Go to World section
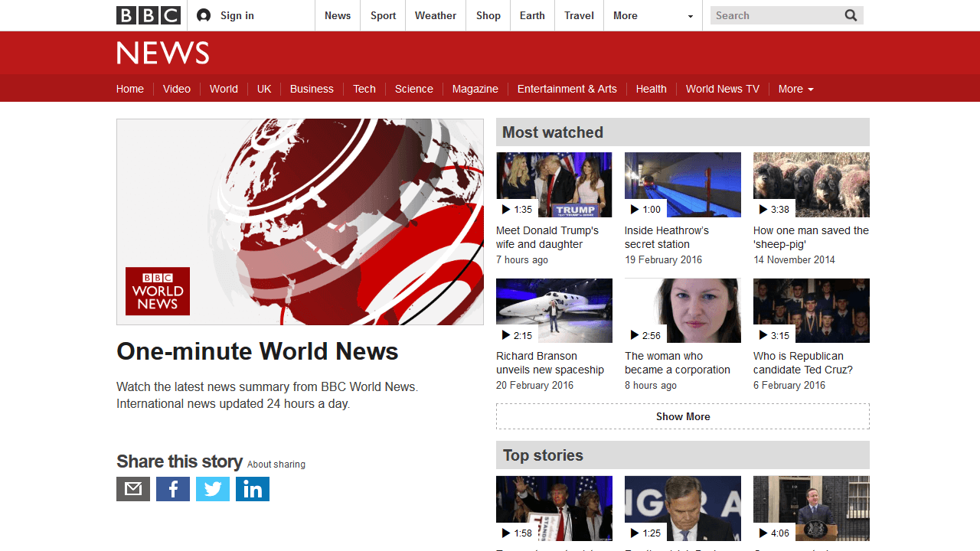The image size is (980, 551). 224,89
